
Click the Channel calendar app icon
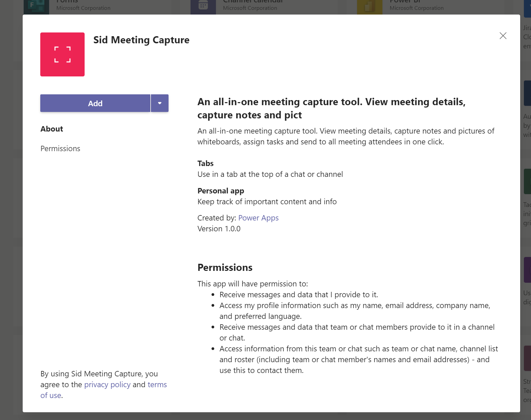(203, 7)
